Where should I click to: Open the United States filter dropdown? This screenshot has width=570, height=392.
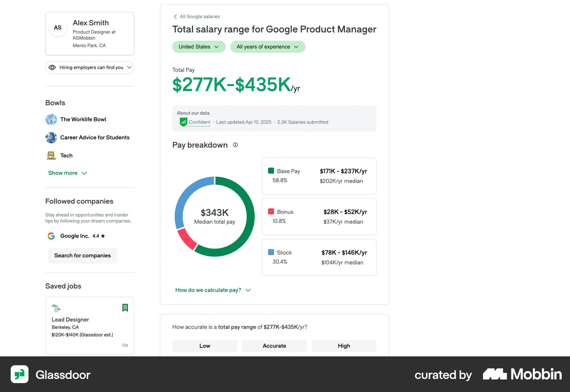[199, 47]
